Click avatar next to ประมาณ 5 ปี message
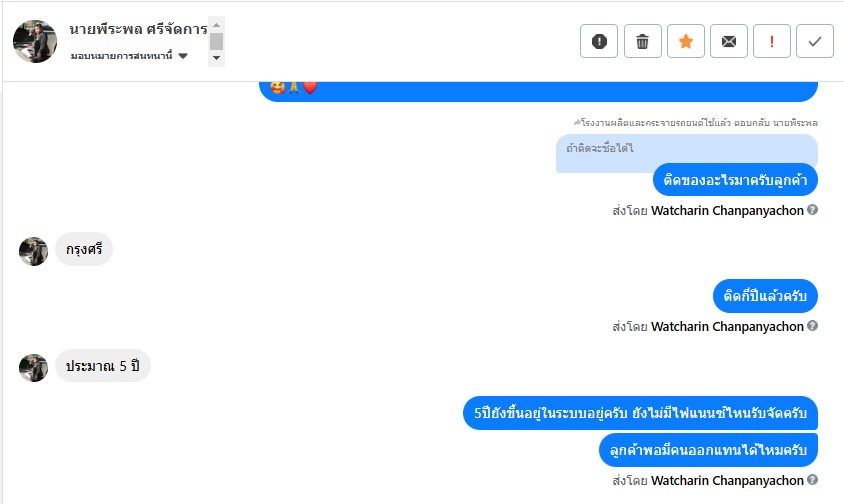The height and width of the screenshot is (504, 844). point(33,368)
